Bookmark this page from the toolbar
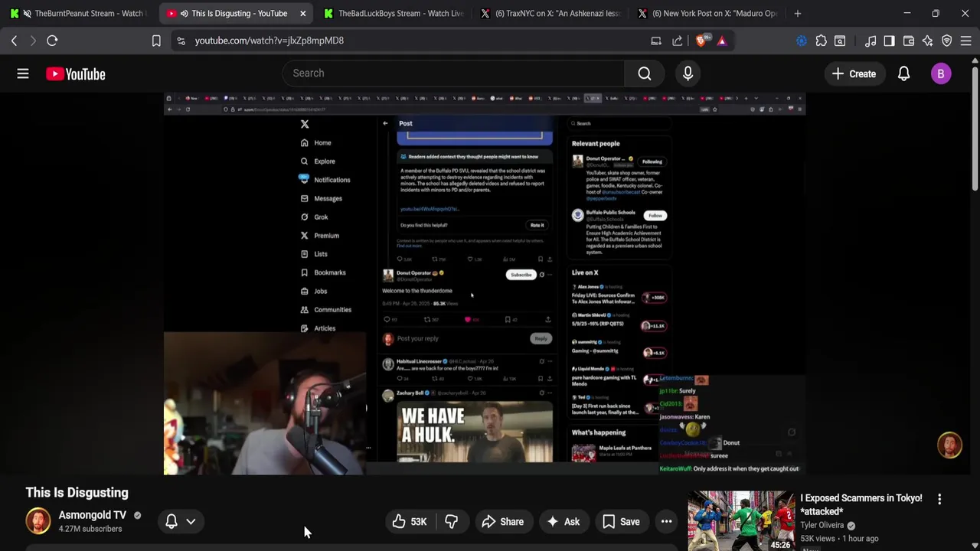This screenshot has width=980, height=551. click(156, 41)
